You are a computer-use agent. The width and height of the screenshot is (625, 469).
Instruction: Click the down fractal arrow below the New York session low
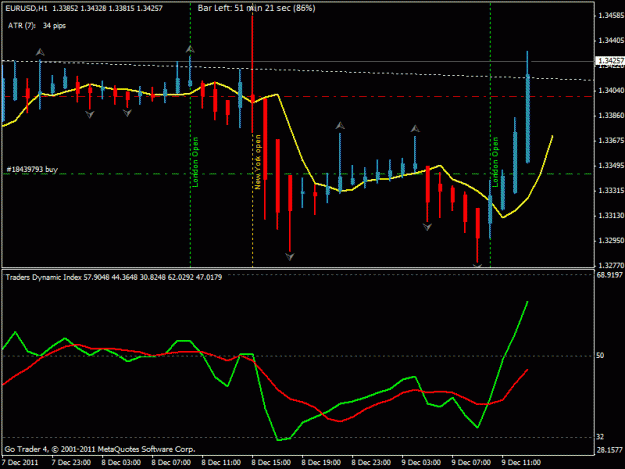click(x=290, y=257)
